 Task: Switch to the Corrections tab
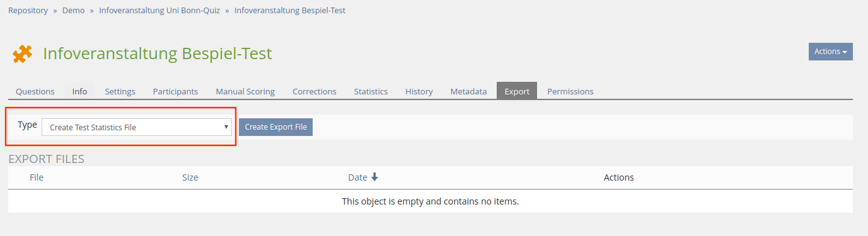pyautogui.click(x=315, y=91)
